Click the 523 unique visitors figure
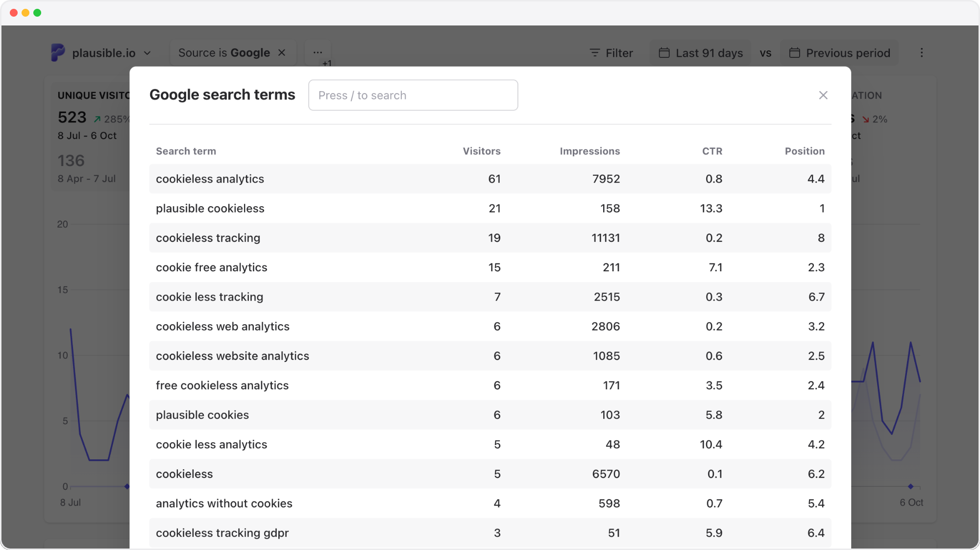 (x=72, y=118)
